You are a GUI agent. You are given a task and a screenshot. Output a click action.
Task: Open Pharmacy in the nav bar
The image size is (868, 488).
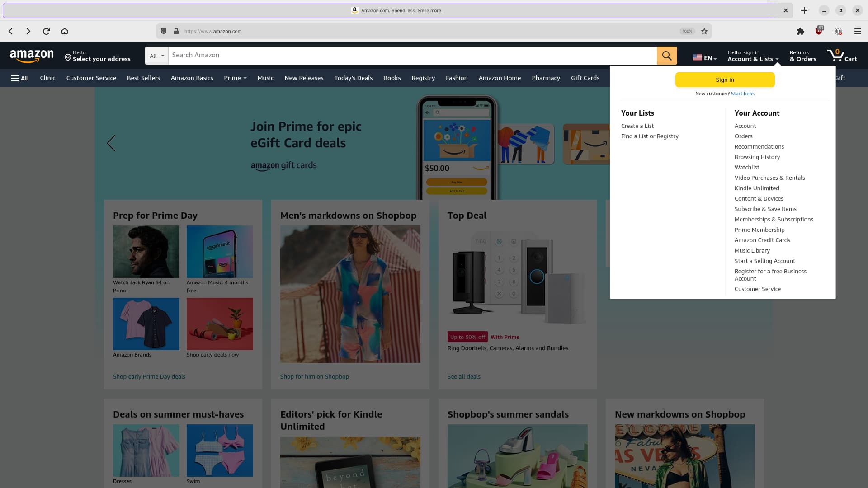click(546, 78)
